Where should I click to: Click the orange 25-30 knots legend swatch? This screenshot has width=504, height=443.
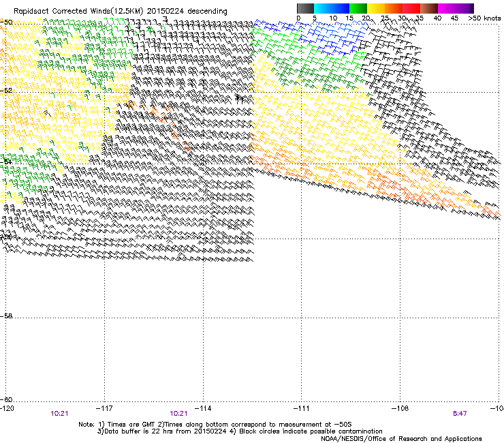[x=394, y=8]
